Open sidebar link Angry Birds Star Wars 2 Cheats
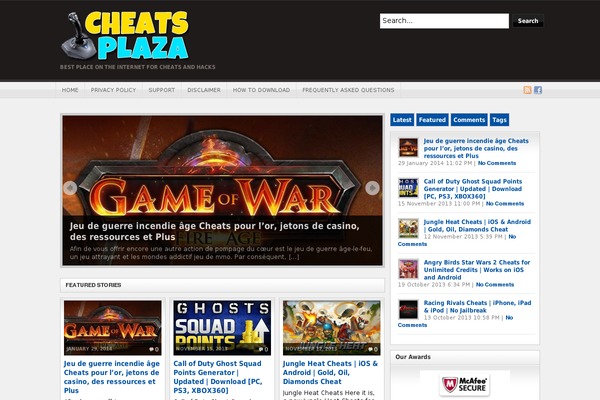600x400 pixels. click(x=477, y=269)
